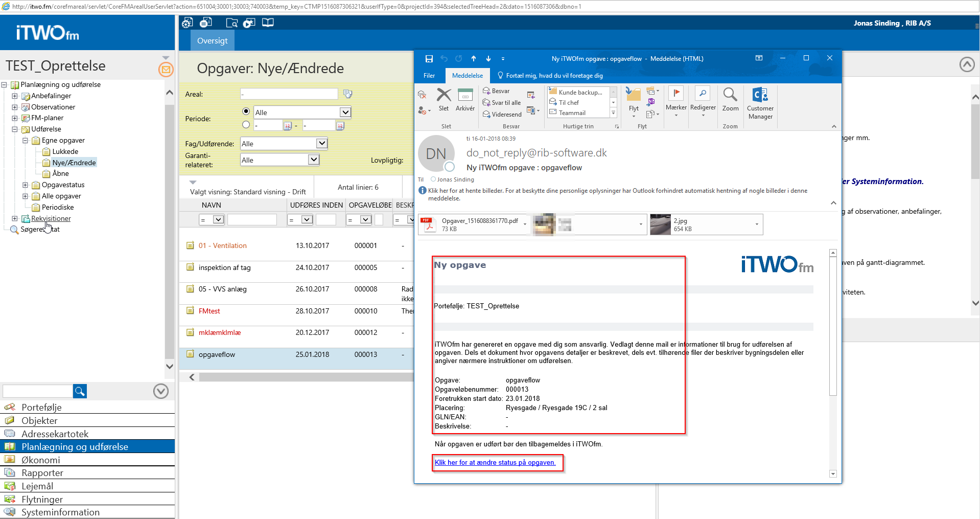The image size is (980, 519).
Task: Click the search magnifier button in sidebar
Action: [x=80, y=391]
